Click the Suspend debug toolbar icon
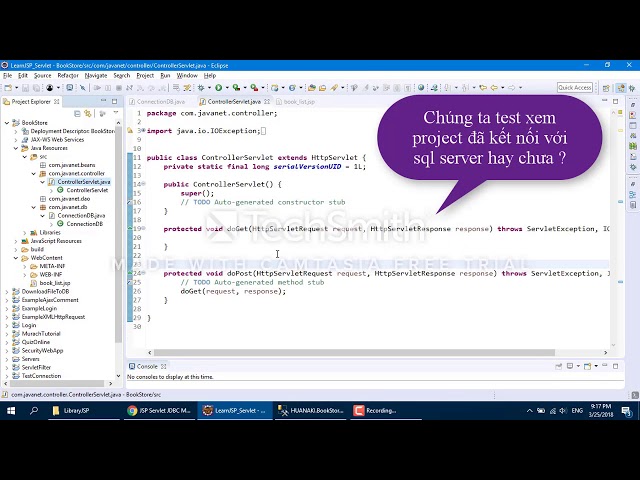This screenshot has height=480, width=640. [108, 88]
